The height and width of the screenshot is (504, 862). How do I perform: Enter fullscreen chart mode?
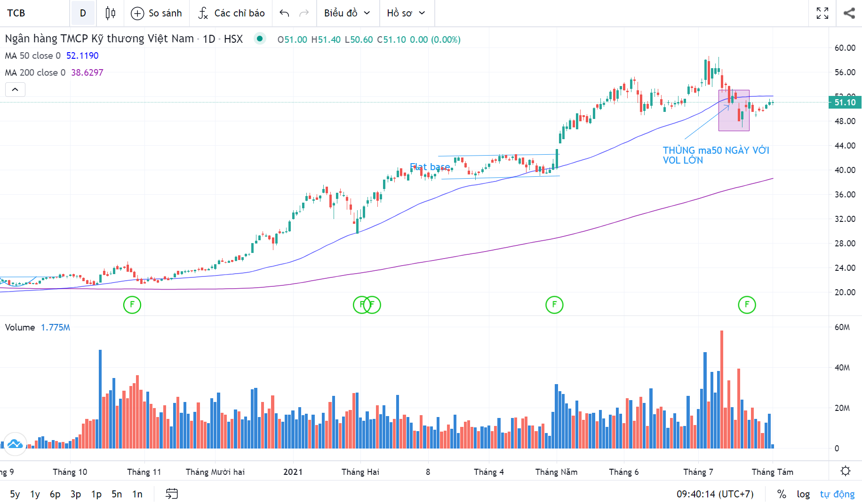[x=822, y=13]
